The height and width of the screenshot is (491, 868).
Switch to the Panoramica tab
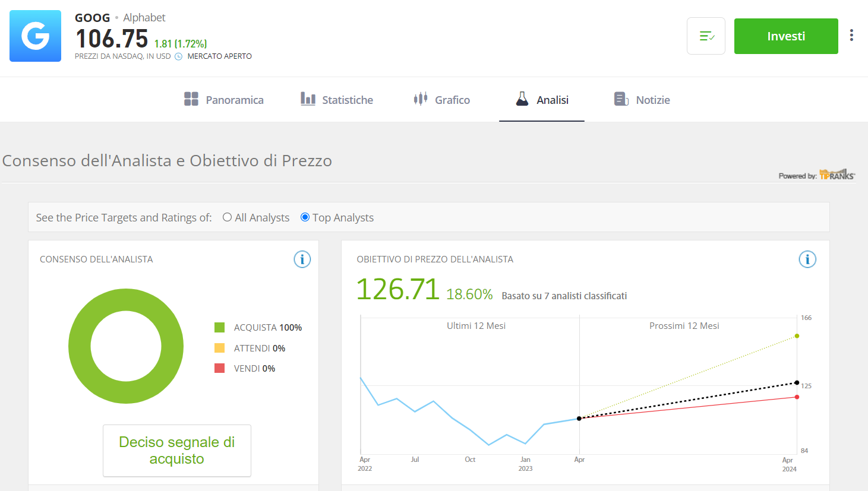coord(224,100)
